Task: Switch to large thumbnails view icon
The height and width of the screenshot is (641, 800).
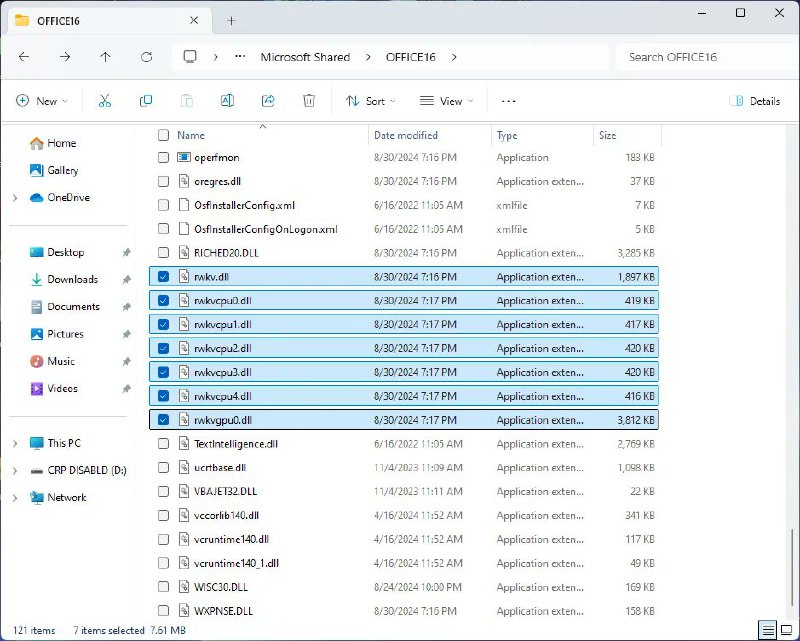Action: (x=787, y=630)
